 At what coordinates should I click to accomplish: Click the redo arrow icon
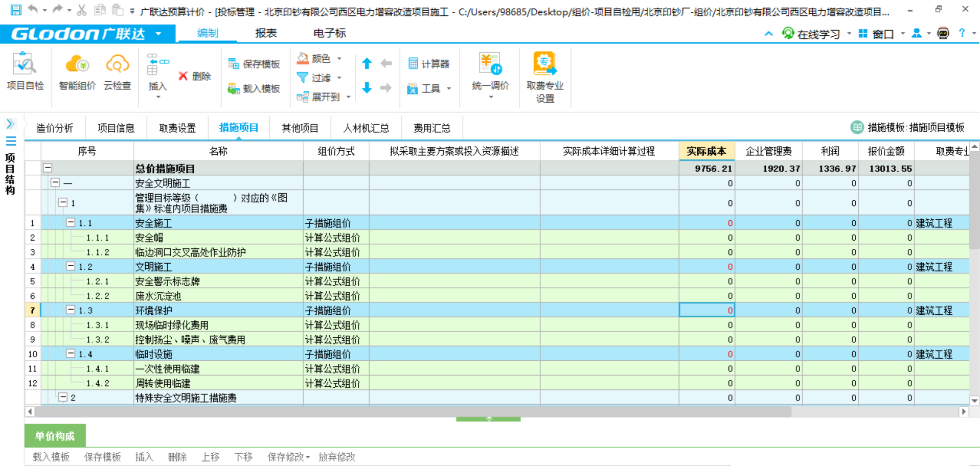(57, 9)
